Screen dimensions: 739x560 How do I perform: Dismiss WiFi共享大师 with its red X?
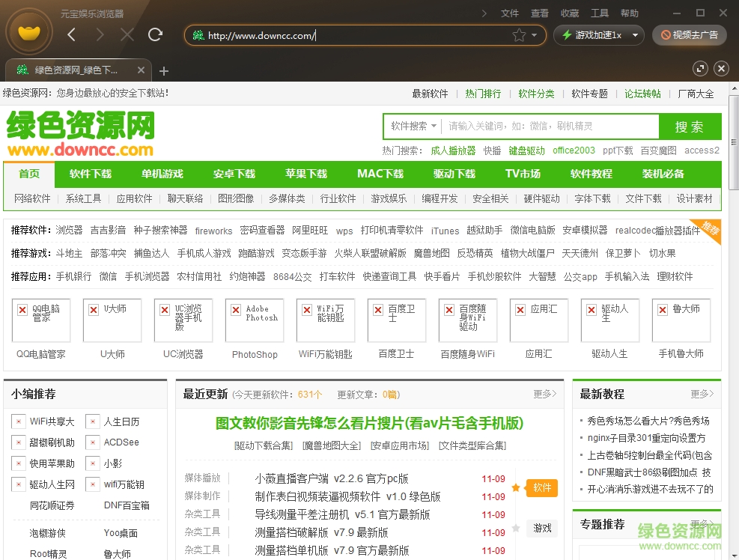(x=18, y=421)
